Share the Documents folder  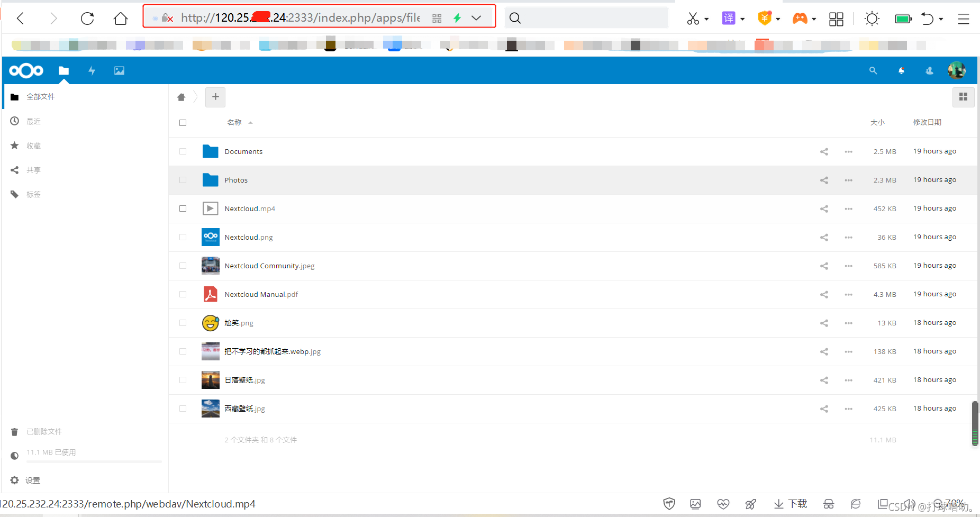[x=824, y=152]
